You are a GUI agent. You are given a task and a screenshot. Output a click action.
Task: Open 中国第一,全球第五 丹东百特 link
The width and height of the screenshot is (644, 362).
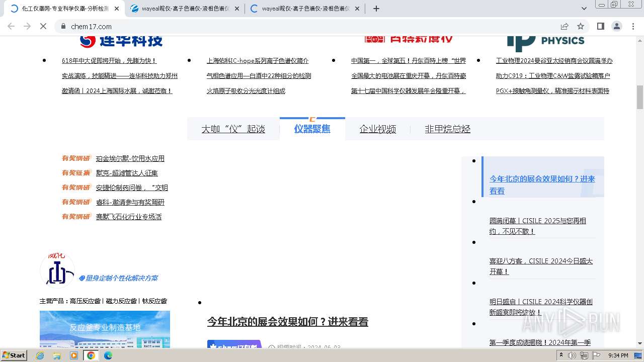click(409, 61)
